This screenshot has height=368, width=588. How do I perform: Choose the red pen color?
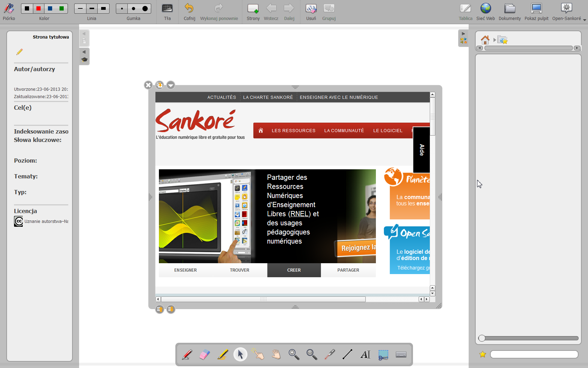coord(38,8)
